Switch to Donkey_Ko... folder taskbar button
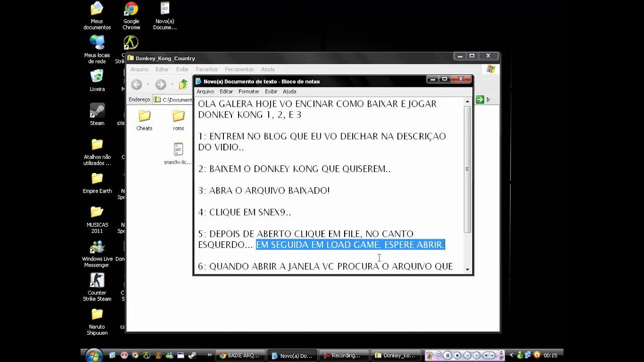 (x=395, y=355)
